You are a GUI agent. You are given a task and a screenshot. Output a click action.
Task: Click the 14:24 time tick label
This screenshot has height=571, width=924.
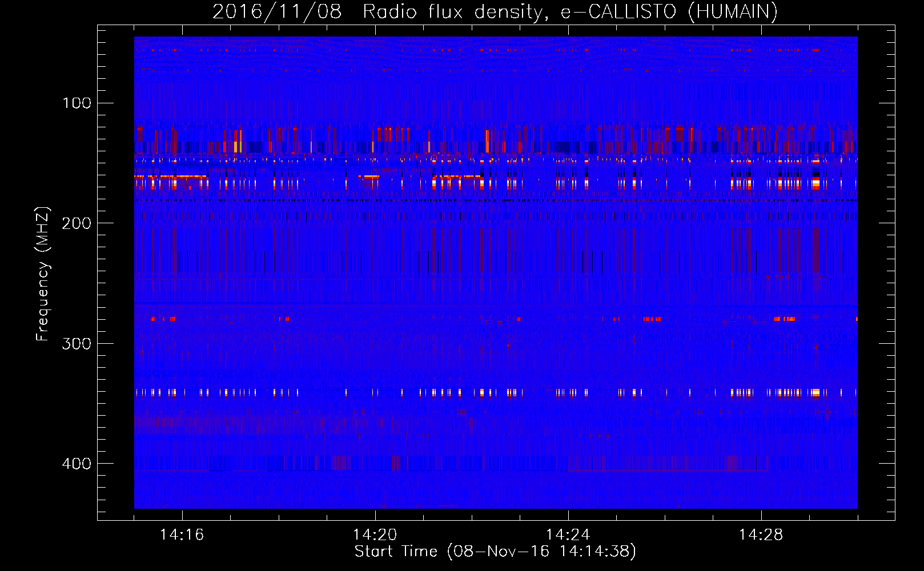point(568,534)
